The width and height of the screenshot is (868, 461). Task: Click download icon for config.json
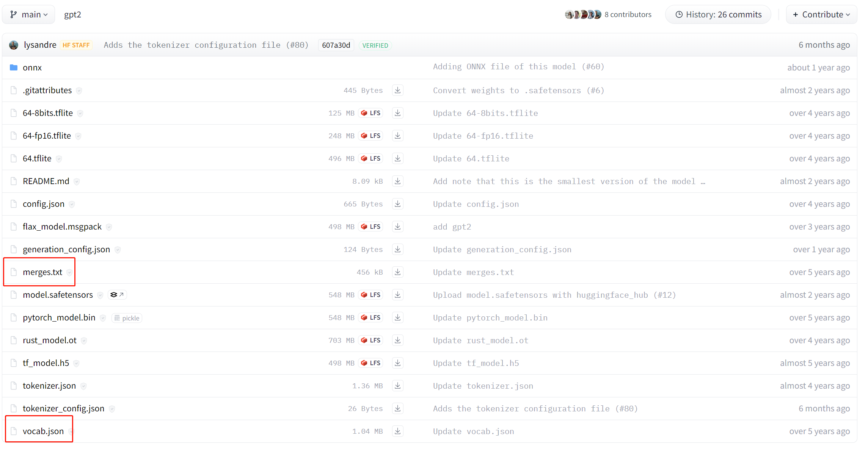(x=397, y=204)
